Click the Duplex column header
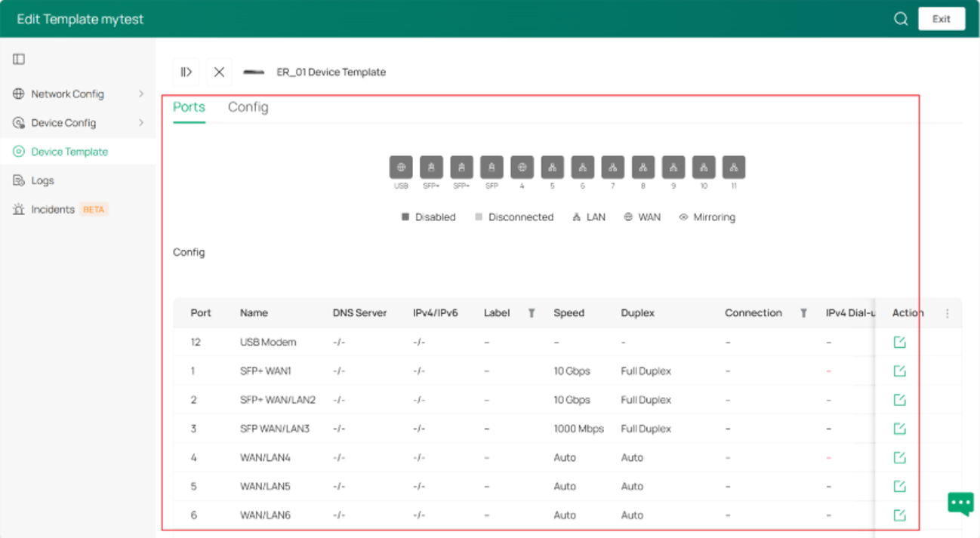This screenshot has width=980, height=538. click(637, 313)
